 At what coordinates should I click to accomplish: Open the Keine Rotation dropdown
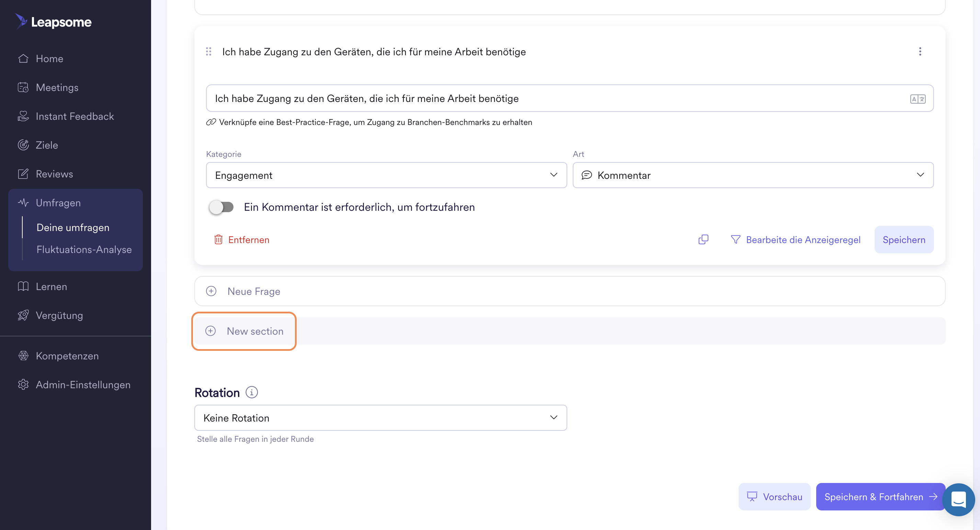pos(380,418)
